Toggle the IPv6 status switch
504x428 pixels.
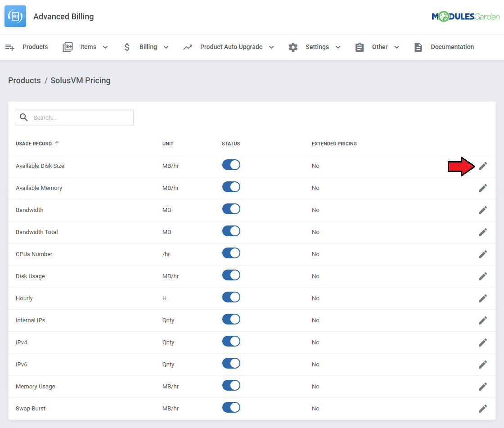[231, 363]
